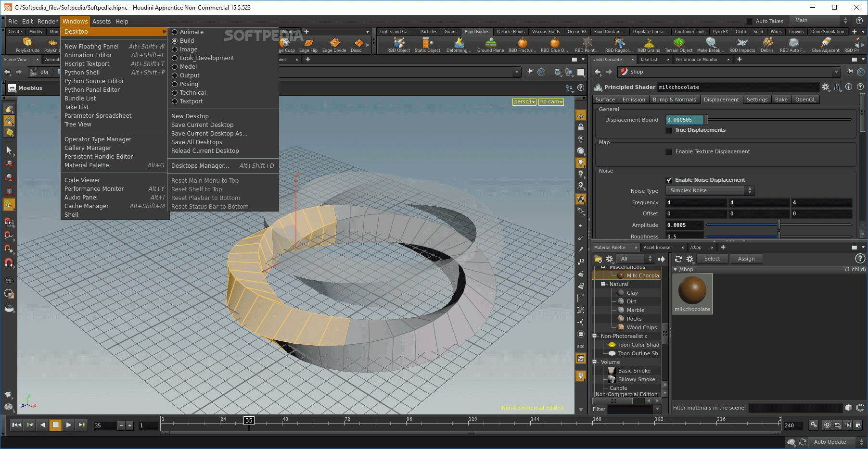Click the Make Breakable shelf tool
Screen dimensions: 868x449
point(711,45)
